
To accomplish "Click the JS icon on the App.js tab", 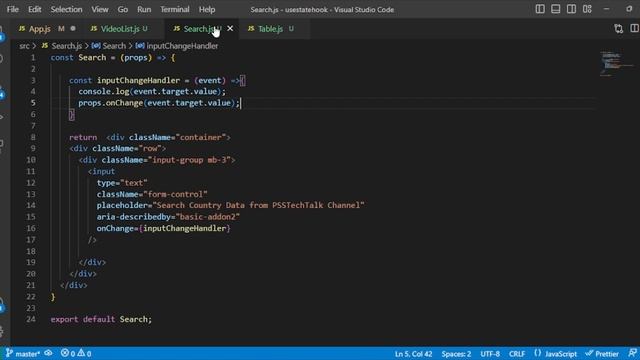I will pos(22,29).
